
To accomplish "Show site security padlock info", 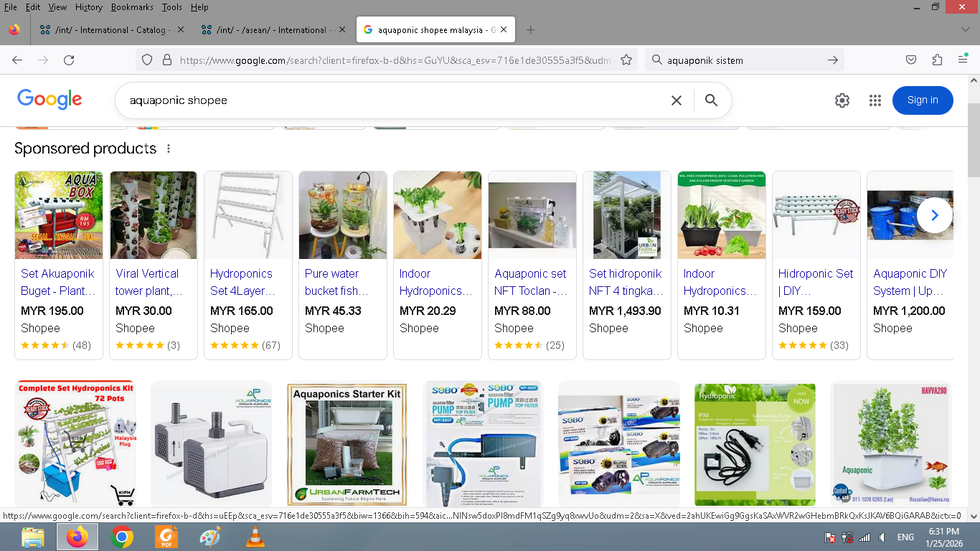I will [167, 60].
